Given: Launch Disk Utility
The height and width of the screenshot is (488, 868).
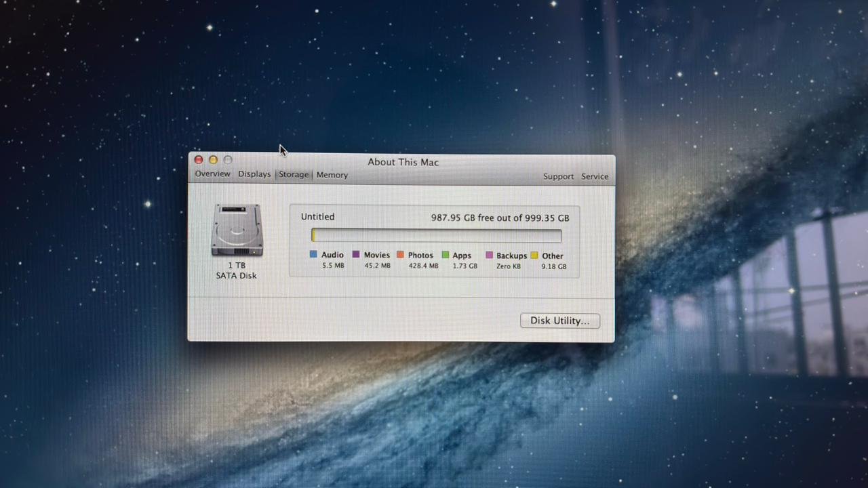Looking at the screenshot, I should click(559, 320).
